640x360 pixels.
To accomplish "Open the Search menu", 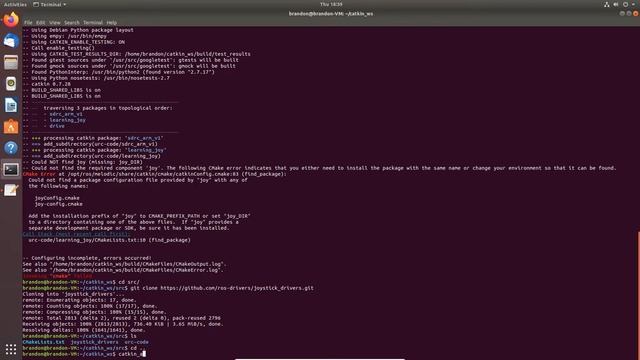I will [x=72, y=23].
